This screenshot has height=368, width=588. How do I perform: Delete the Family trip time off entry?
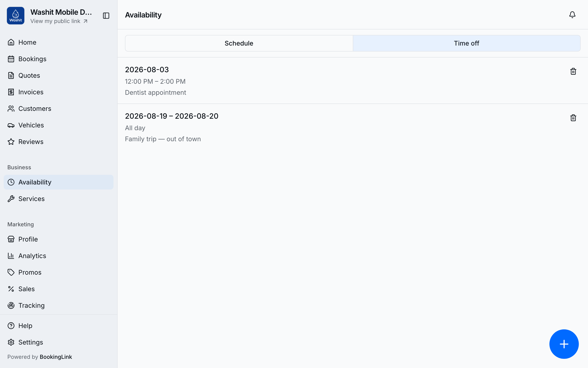coord(573,118)
